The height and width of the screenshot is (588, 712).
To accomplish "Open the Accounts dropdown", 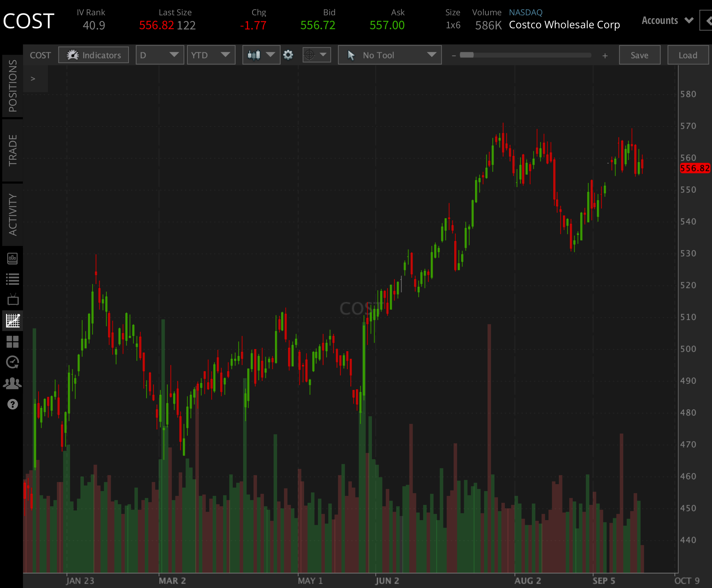I will 667,20.
